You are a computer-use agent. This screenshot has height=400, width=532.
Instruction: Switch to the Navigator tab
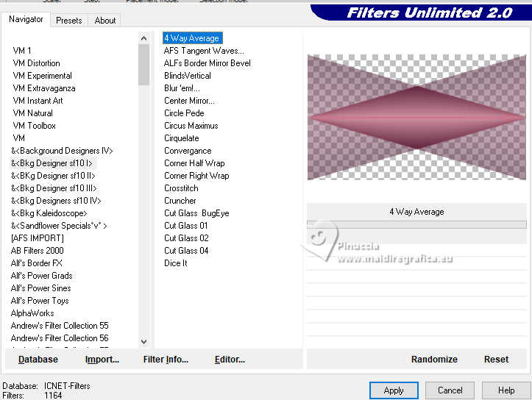26,19
